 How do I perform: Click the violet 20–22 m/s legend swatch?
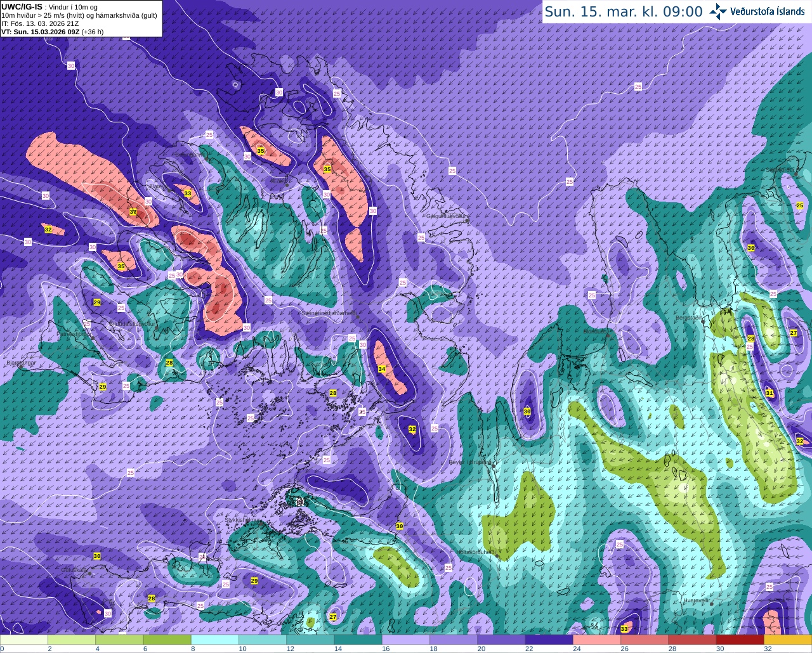[x=501, y=640]
